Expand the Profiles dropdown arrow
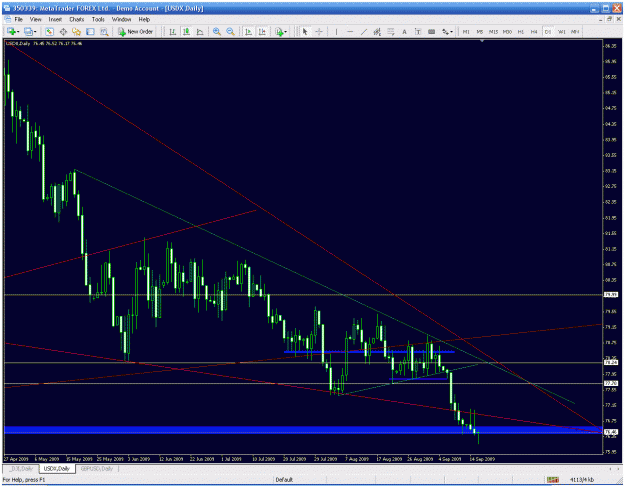 point(35,32)
